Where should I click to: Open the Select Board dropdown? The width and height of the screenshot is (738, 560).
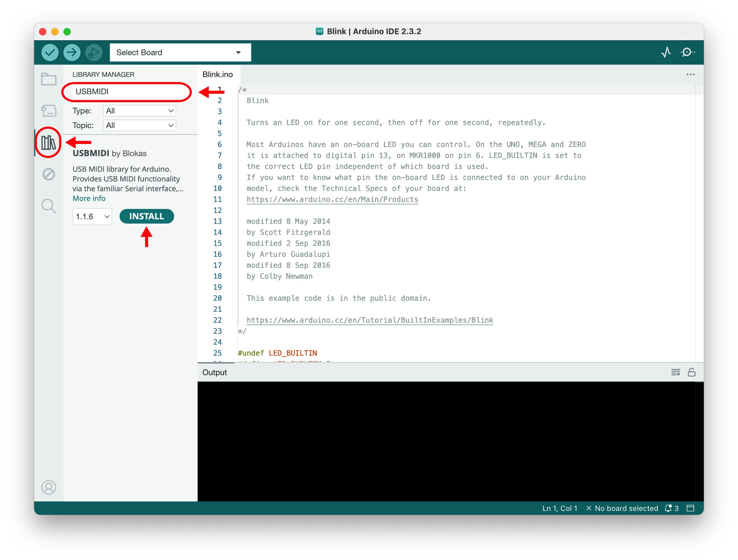(180, 52)
